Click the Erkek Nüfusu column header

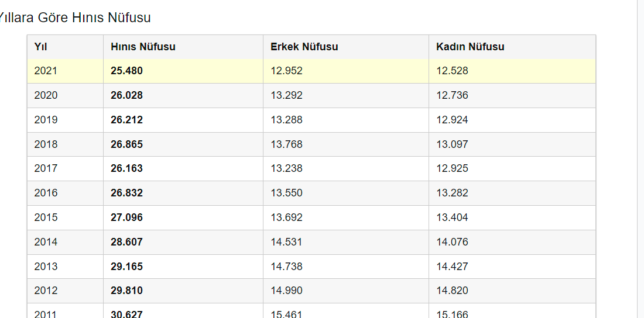(304, 47)
